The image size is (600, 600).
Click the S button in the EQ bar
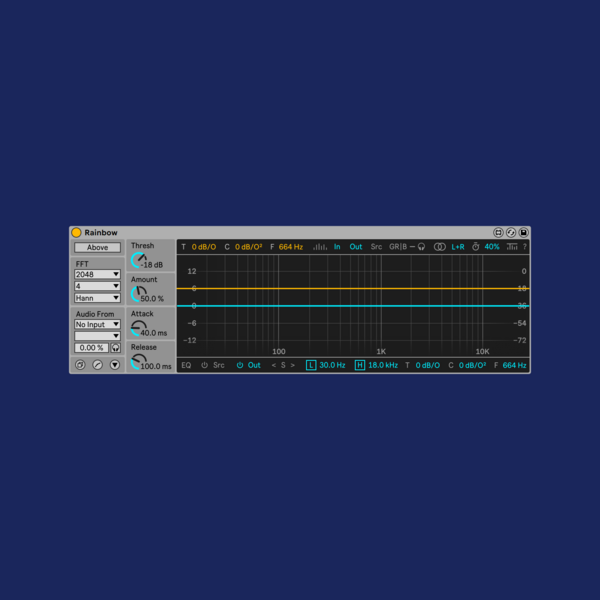(x=283, y=365)
